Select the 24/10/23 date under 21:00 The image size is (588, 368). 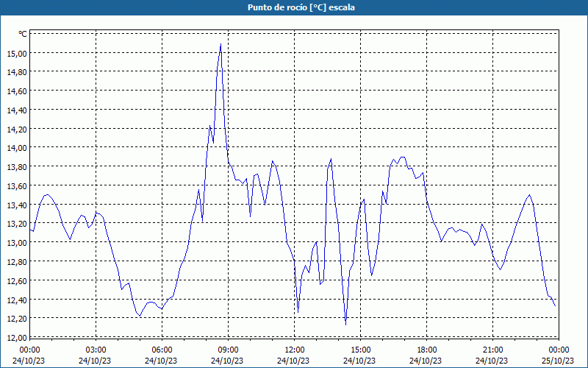pyautogui.click(x=492, y=361)
